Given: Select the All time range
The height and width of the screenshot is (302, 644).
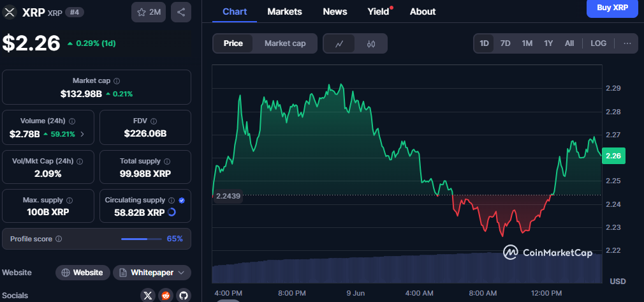Looking at the screenshot, I should point(569,43).
